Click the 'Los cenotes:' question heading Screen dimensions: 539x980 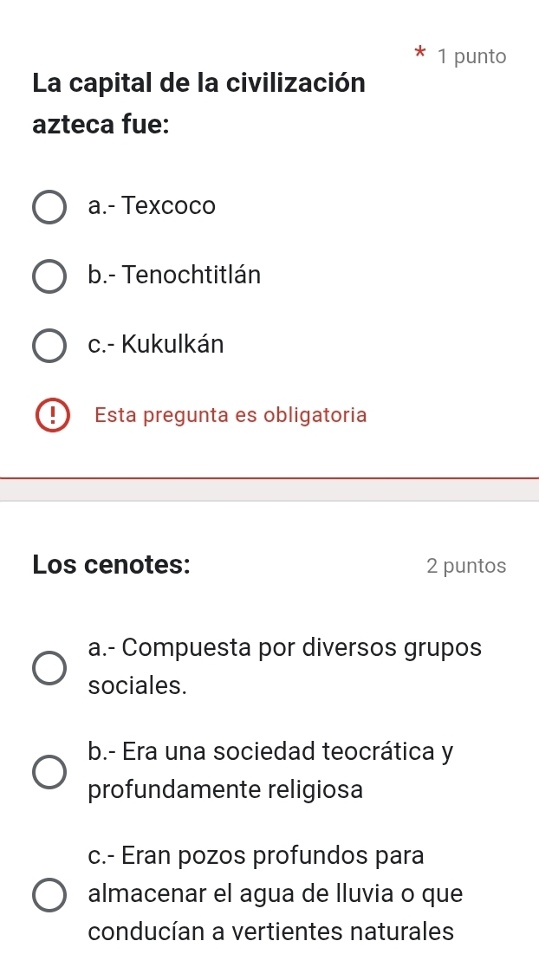pos(112,564)
